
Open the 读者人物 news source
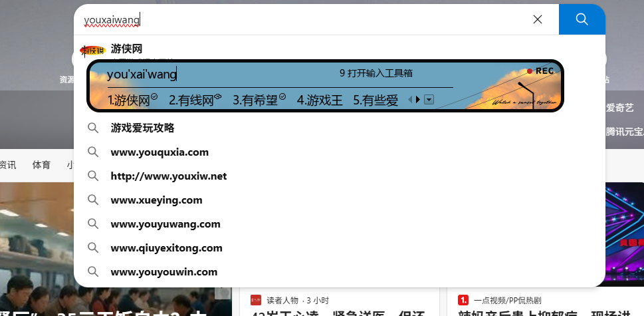tap(282, 301)
